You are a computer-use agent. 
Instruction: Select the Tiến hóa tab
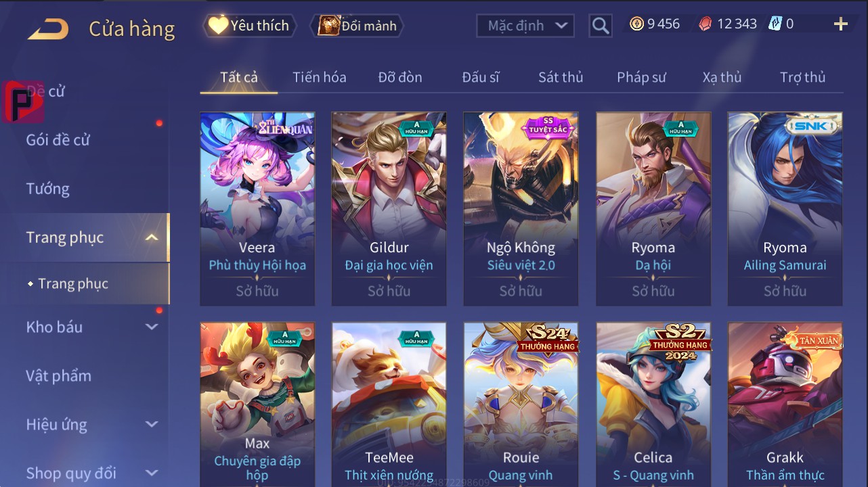[x=320, y=77]
